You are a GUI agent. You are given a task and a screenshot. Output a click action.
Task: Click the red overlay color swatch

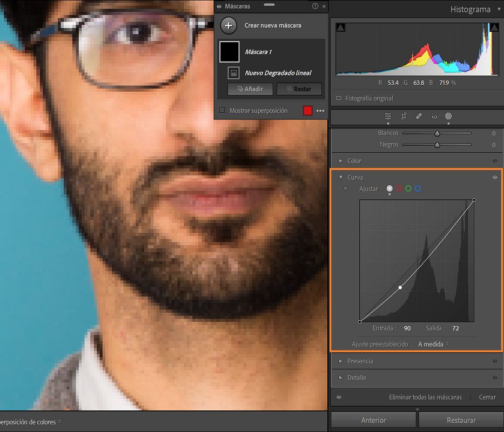(x=307, y=111)
